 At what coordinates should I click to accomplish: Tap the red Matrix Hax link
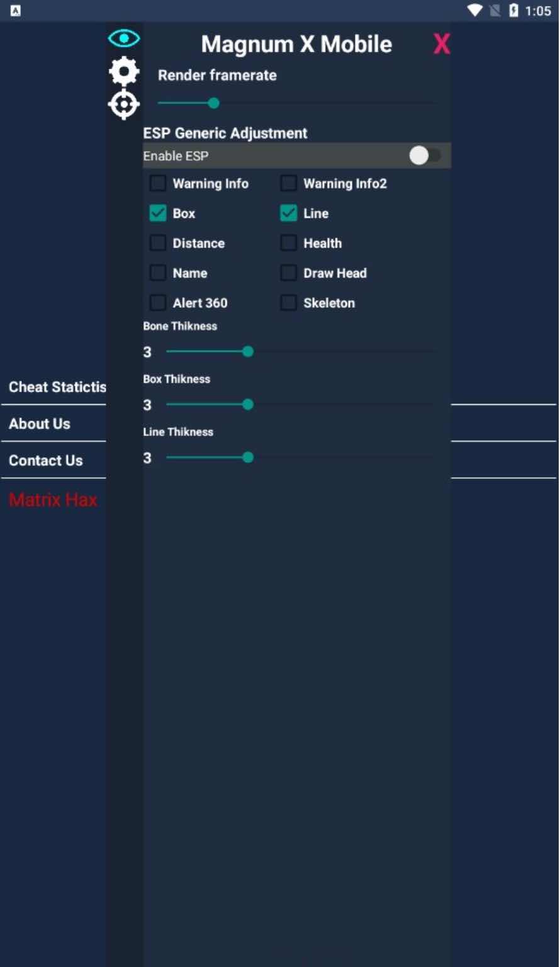pyautogui.click(x=53, y=500)
